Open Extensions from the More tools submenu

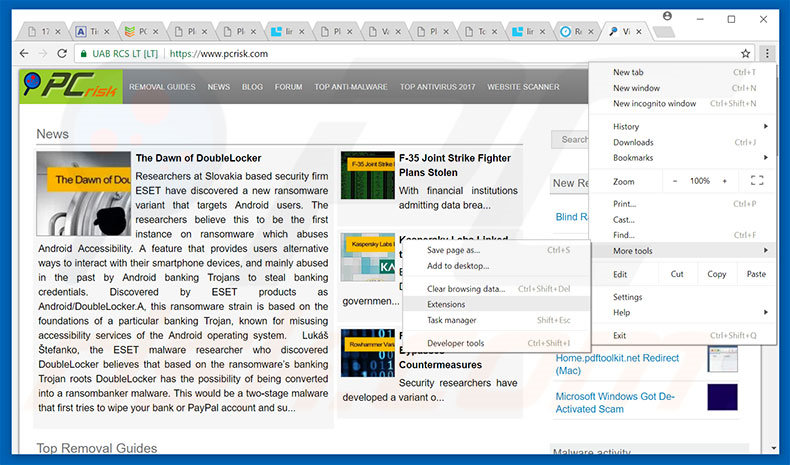click(x=497, y=304)
